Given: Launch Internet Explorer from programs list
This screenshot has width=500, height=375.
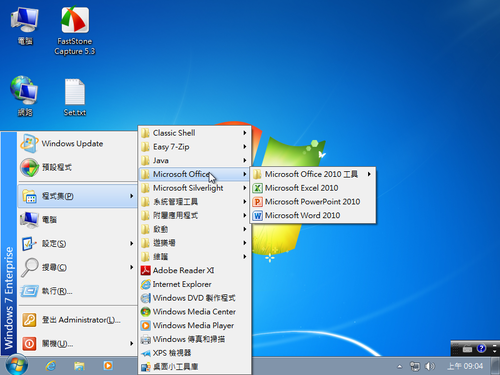Looking at the screenshot, I should point(194,284).
